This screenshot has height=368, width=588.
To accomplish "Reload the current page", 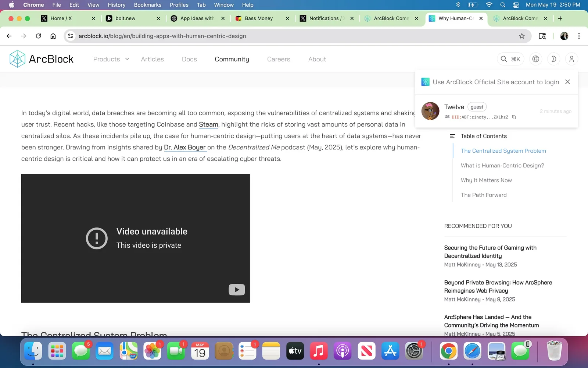I will click(38, 36).
